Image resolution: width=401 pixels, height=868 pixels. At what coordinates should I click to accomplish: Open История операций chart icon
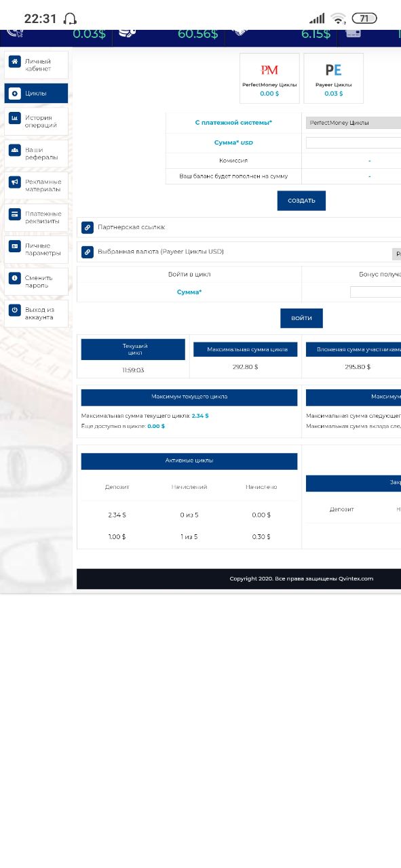(14, 118)
